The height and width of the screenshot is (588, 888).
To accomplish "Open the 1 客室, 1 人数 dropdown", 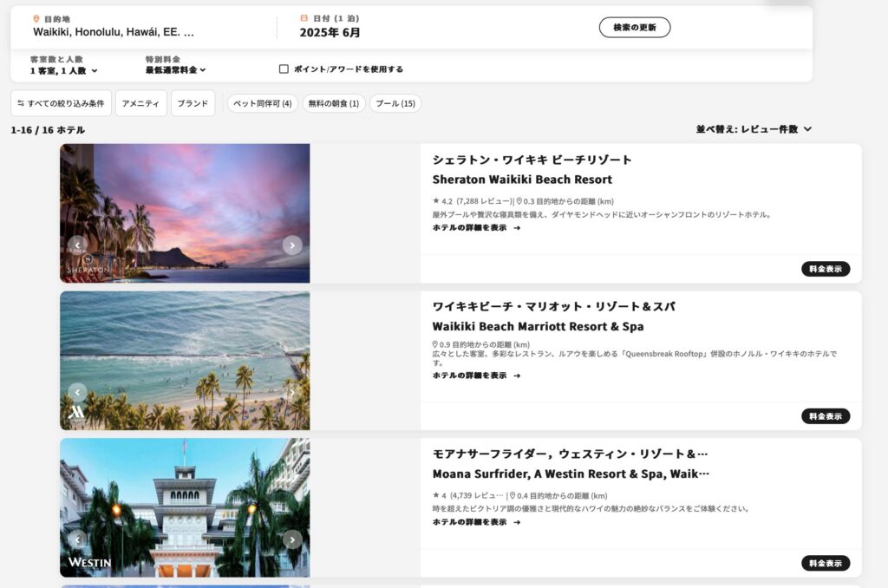I will point(63,71).
